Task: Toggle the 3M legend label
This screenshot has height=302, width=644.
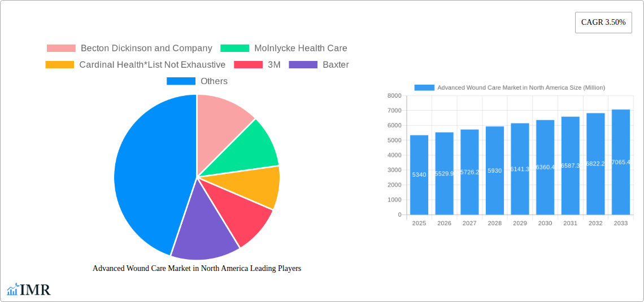Action: coord(274,65)
